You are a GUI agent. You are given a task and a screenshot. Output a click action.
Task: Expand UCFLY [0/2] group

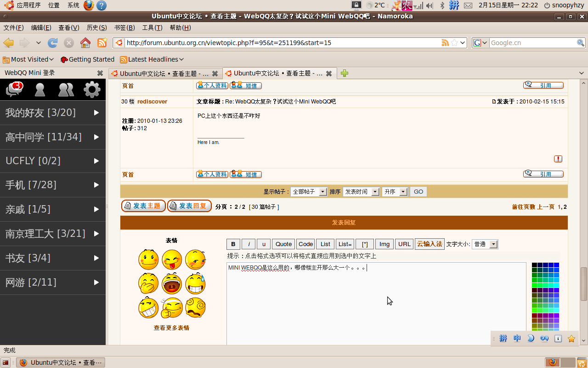53,161
